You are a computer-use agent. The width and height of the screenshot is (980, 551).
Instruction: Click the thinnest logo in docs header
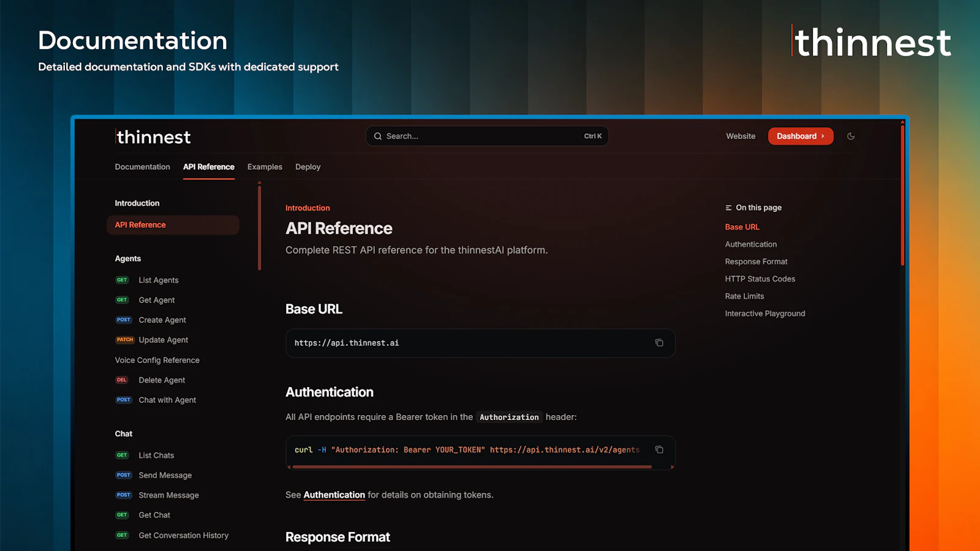pyautogui.click(x=153, y=137)
